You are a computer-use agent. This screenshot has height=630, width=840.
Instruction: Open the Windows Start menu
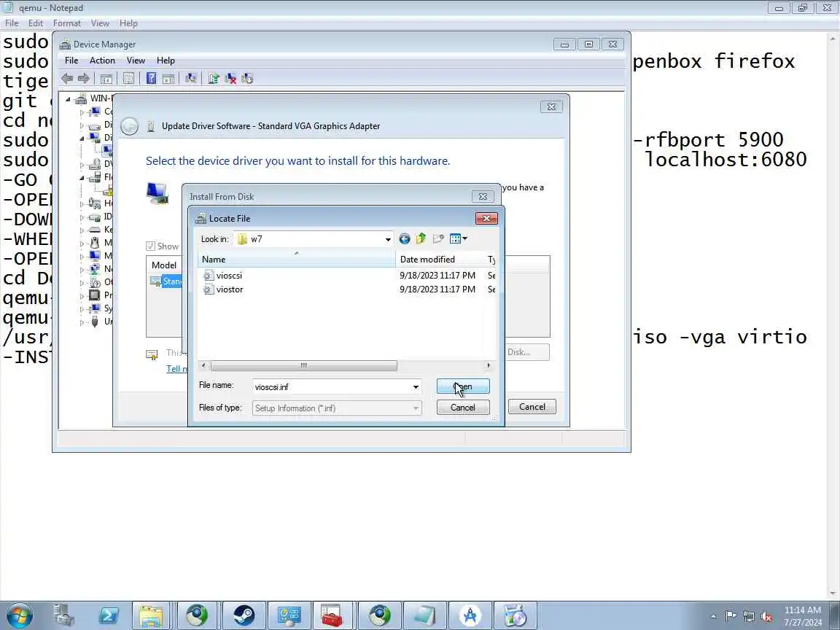pos(20,615)
